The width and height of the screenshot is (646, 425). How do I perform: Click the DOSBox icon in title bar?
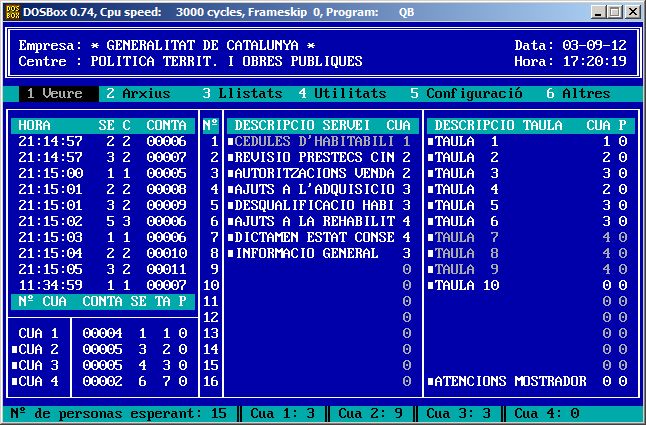coord(12,11)
